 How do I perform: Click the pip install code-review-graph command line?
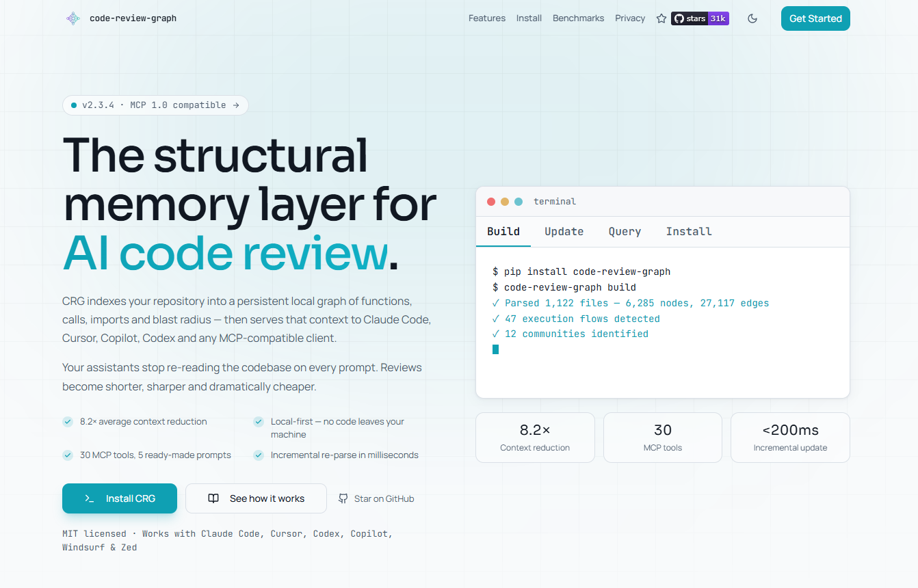pyautogui.click(x=581, y=271)
